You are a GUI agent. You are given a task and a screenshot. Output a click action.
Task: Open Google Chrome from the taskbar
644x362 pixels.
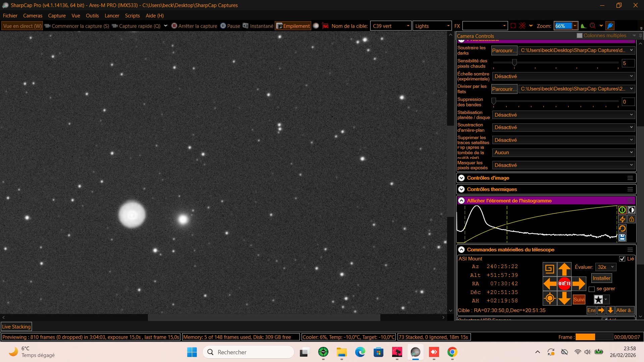[452, 352]
